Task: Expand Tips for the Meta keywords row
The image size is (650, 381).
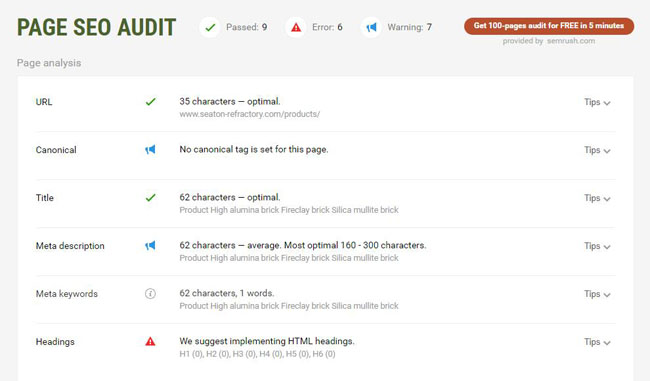Action: (x=597, y=294)
